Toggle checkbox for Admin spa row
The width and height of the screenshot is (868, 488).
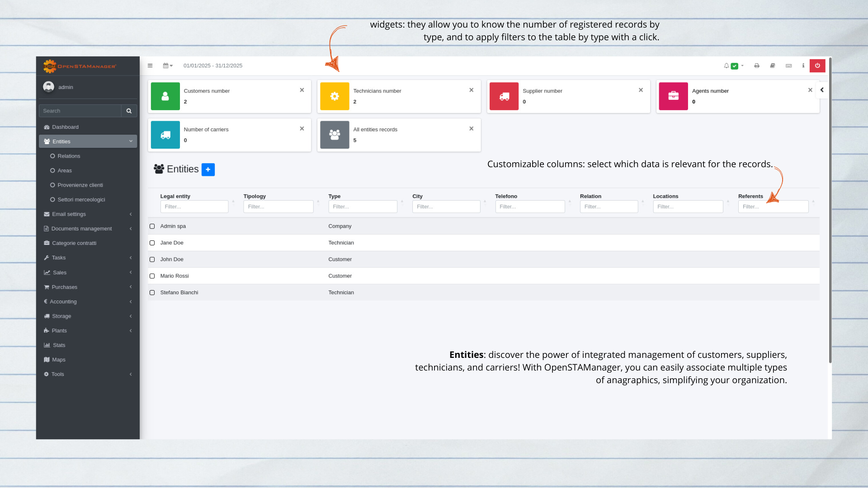[153, 226]
